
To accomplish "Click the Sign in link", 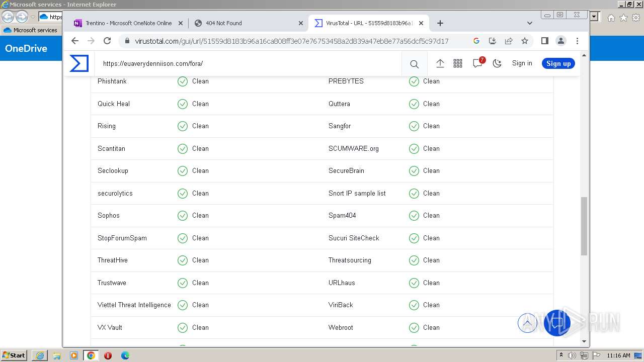I will pyautogui.click(x=522, y=63).
